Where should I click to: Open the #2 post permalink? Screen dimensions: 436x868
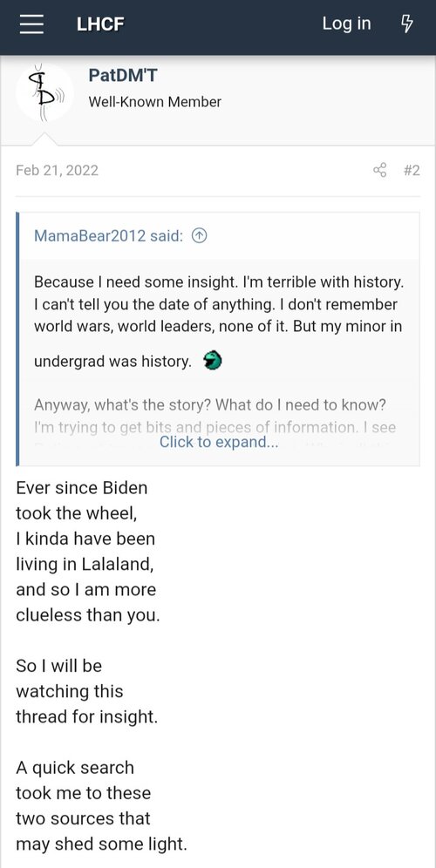tap(412, 170)
